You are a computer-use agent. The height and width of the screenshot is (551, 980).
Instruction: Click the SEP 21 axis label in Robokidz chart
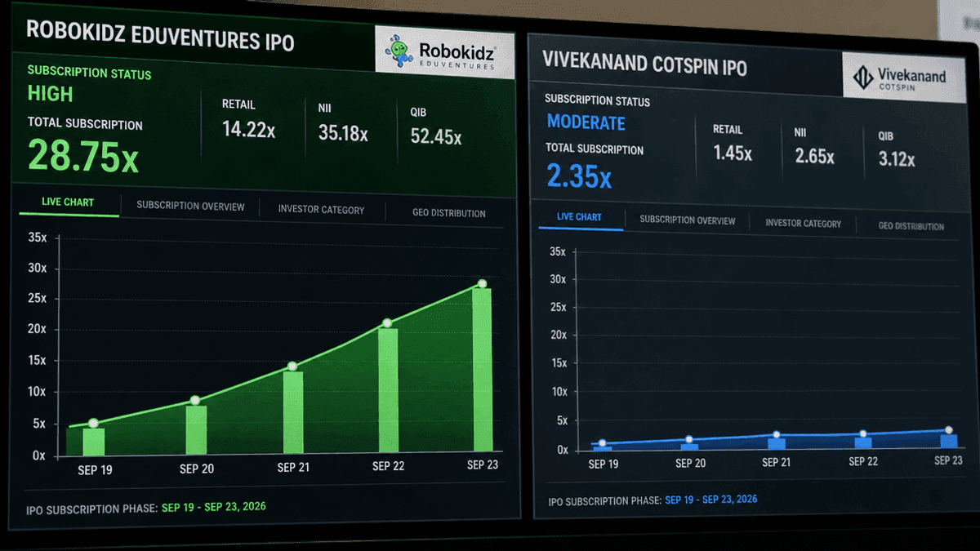[292, 468]
